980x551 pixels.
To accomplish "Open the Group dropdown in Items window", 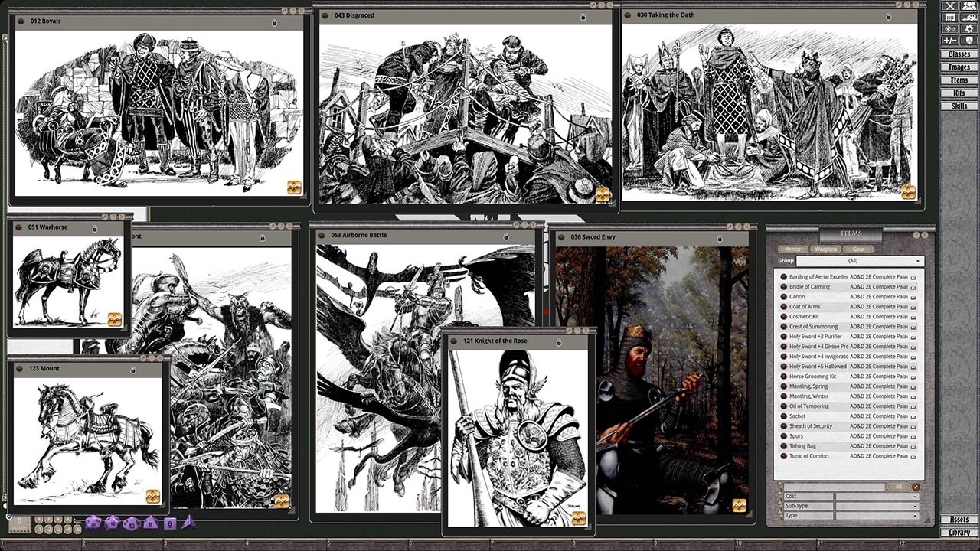I will [x=859, y=261].
